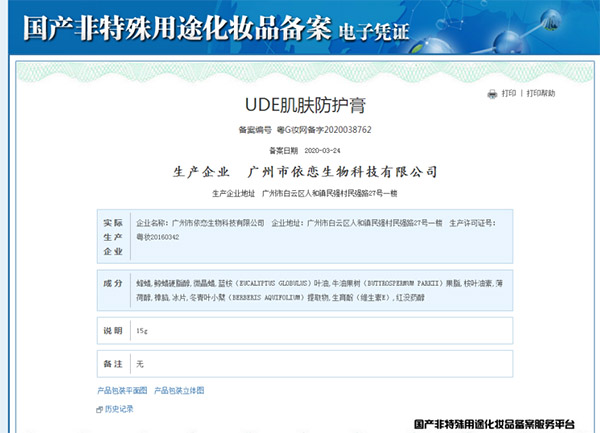Open the 打印帮助 print help link
This screenshot has height=433, width=600.
click(x=541, y=93)
